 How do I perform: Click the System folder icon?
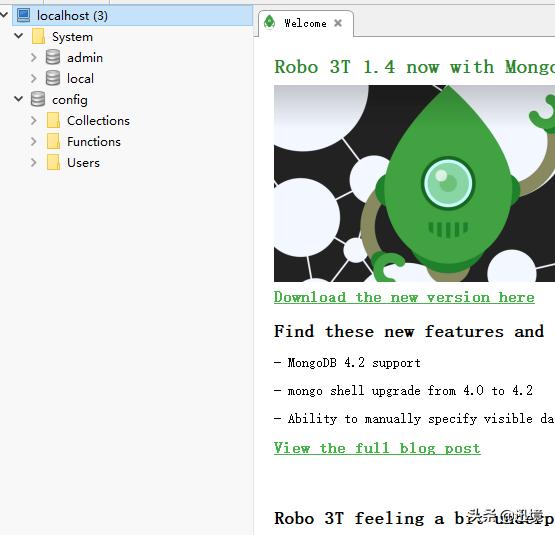pyautogui.click(x=38, y=36)
